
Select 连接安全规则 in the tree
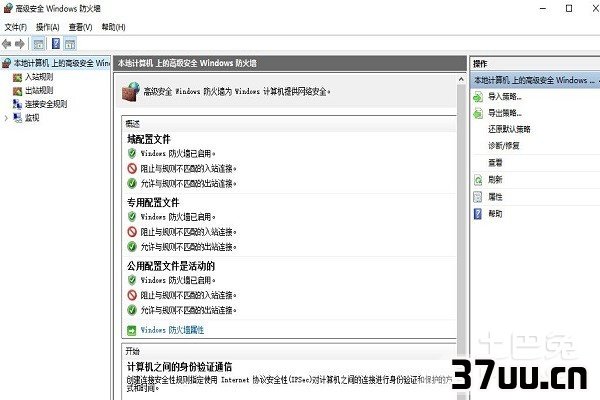(x=46, y=104)
